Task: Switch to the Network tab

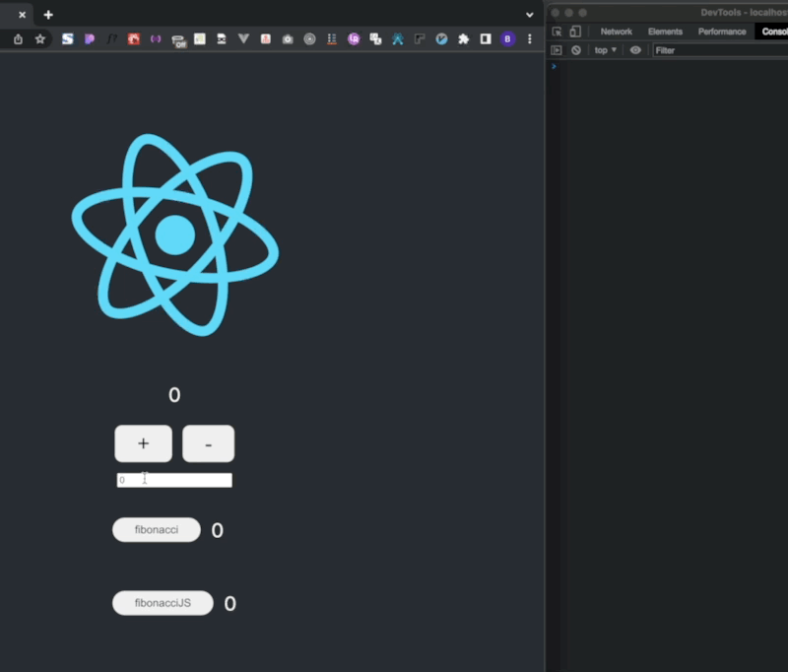Action: [617, 32]
